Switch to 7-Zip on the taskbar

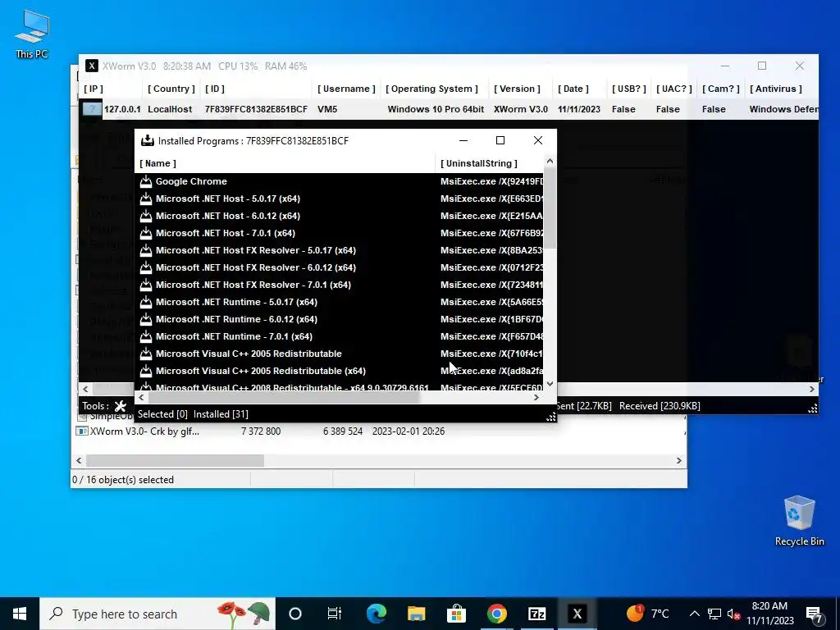(x=536, y=614)
